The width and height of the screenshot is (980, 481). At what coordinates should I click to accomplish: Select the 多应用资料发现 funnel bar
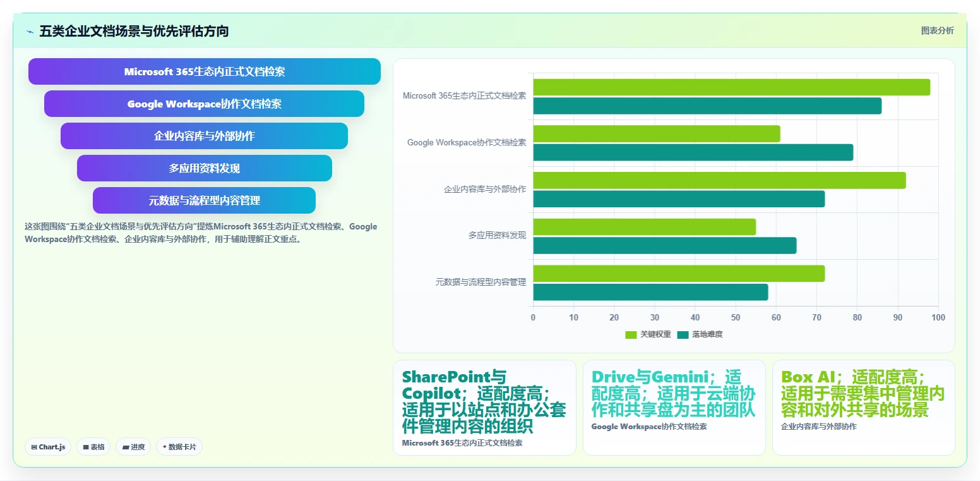(205, 168)
